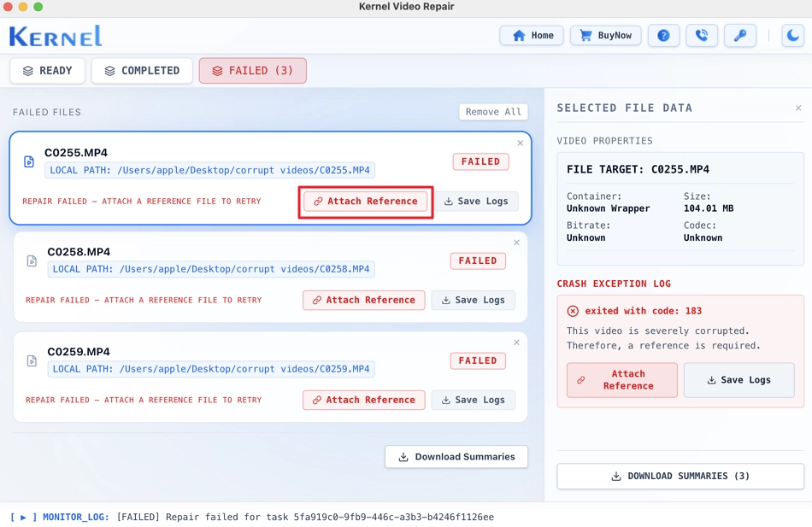Switch to the COMPLETED tab
The width and height of the screenshot is (812, 527).
[x=142, y=70]
